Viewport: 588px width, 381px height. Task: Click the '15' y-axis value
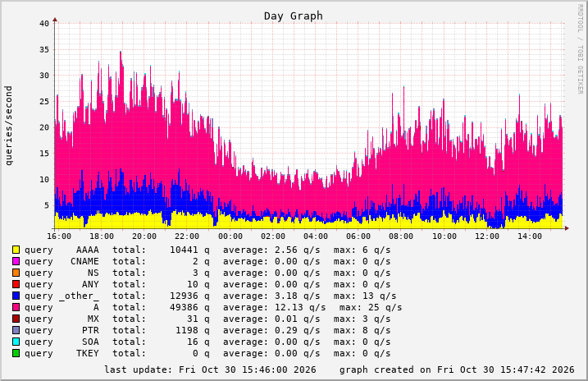click(44, 154)
